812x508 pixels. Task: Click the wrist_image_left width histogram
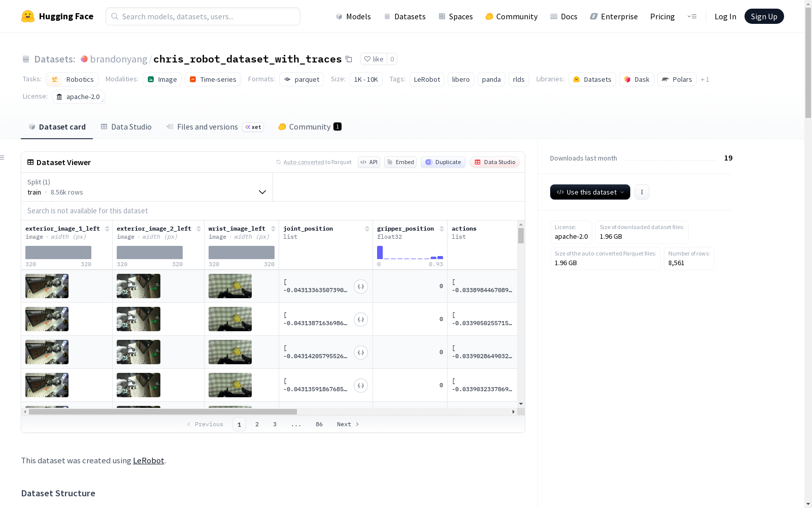tap(242, 252)
